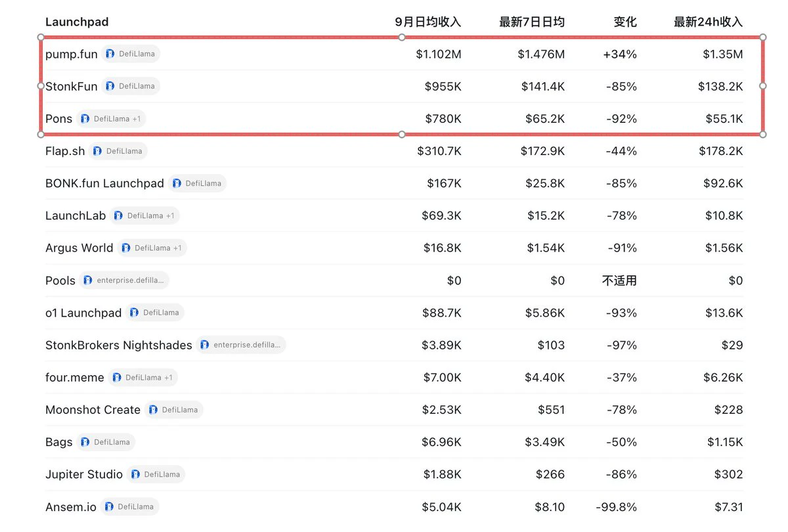Click the BONK.fun Launchpad name
788x532 pixels.
click(x=104, y=183)
